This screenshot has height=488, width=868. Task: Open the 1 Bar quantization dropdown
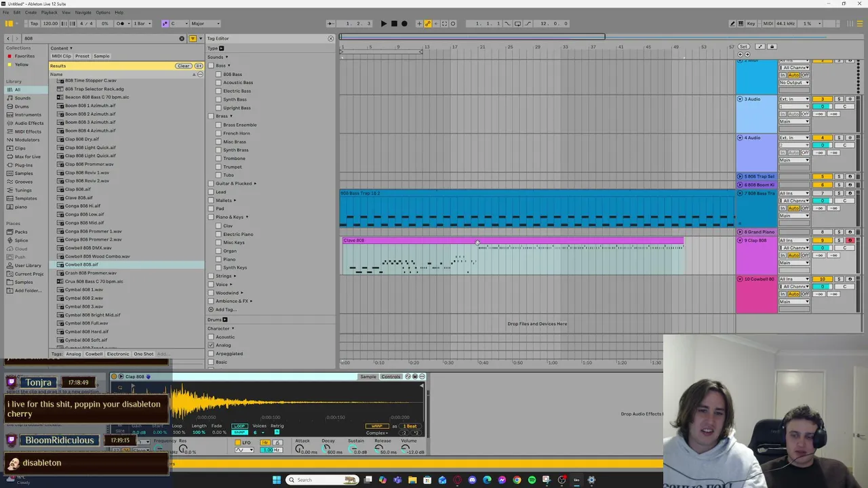141,24
